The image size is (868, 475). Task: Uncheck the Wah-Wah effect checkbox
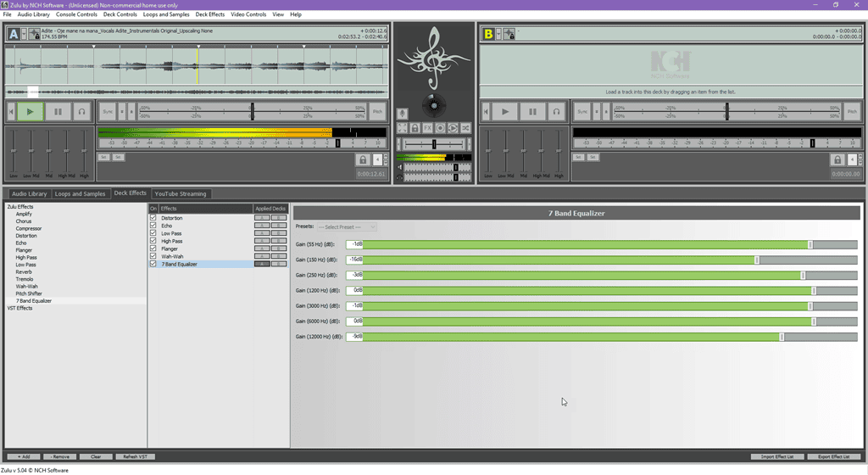153,257
